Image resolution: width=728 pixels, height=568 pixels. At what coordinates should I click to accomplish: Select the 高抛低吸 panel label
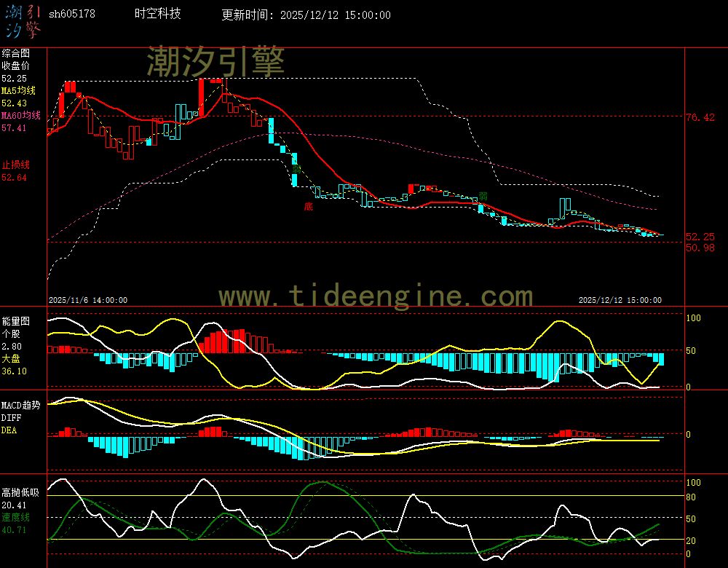coord(20,493)
